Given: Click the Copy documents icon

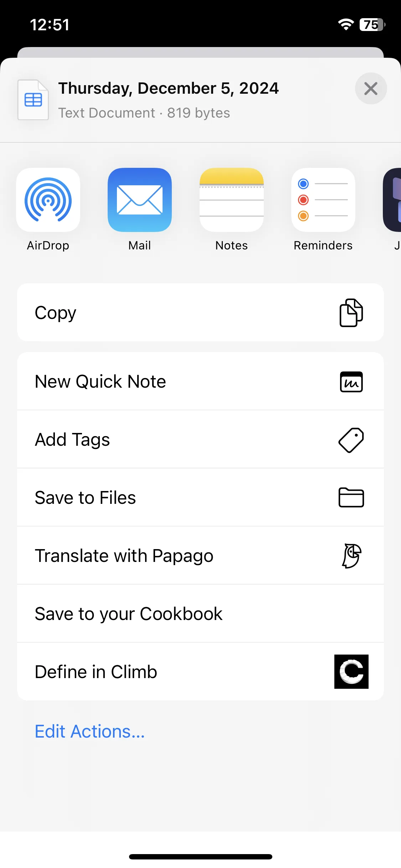Looking at the screenshot, I should click(351, 313).
